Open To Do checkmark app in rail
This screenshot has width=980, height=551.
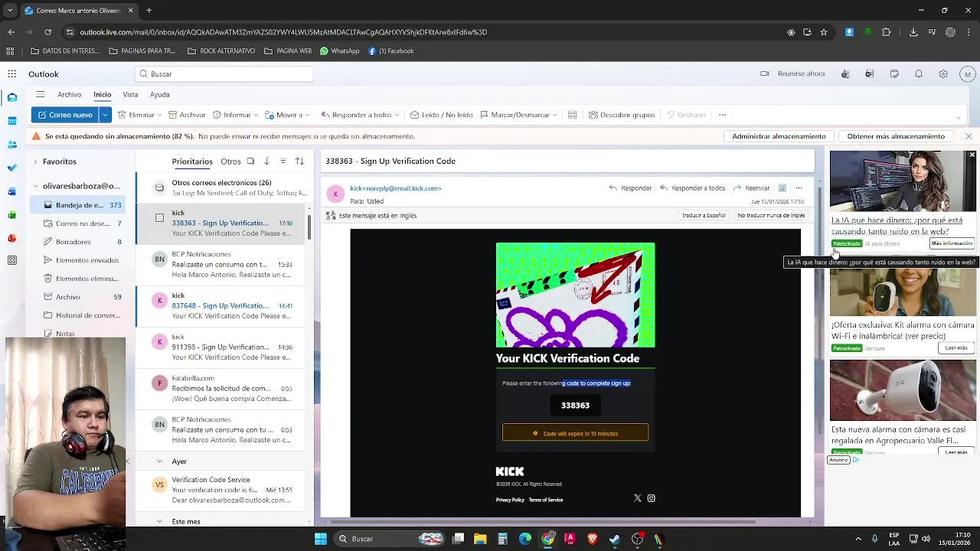point(12,168)
